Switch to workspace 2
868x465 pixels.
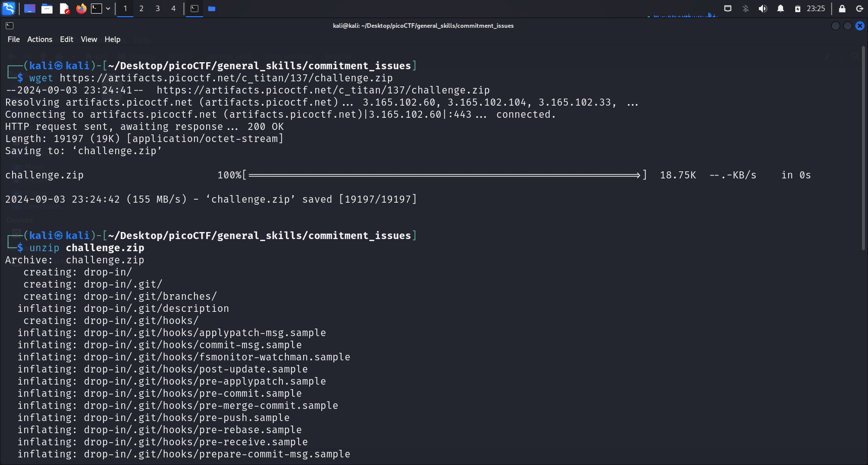coord(141,9)
